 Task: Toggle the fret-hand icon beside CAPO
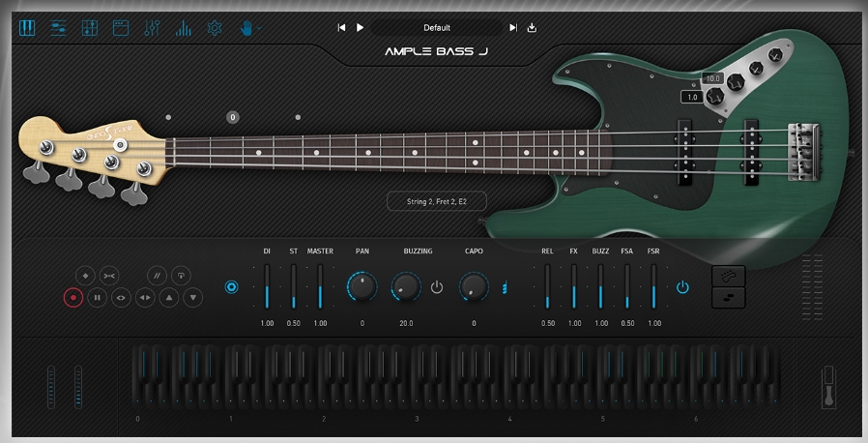pyautogui.click(x=505, y=287)
